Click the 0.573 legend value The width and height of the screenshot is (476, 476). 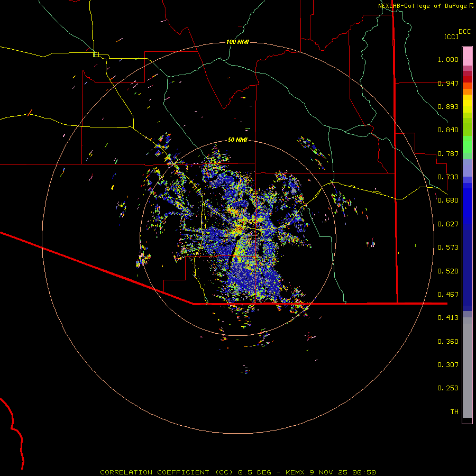coord(448,248)
